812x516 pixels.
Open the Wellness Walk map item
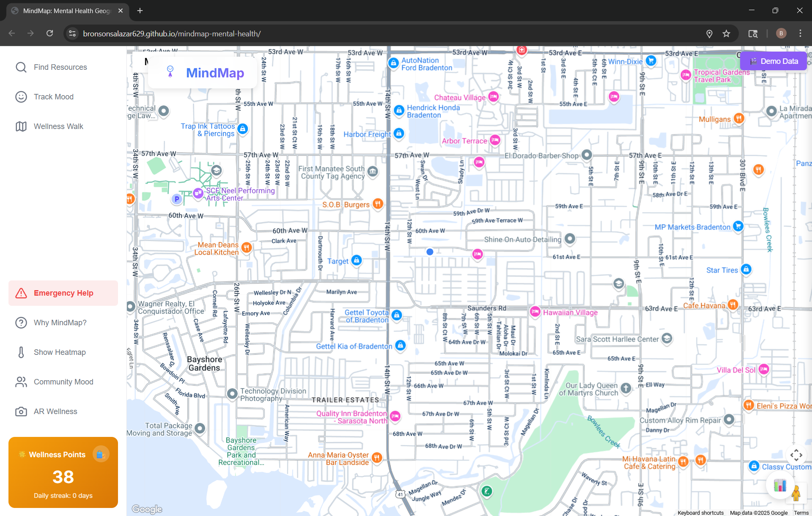[x=58, y=126]
